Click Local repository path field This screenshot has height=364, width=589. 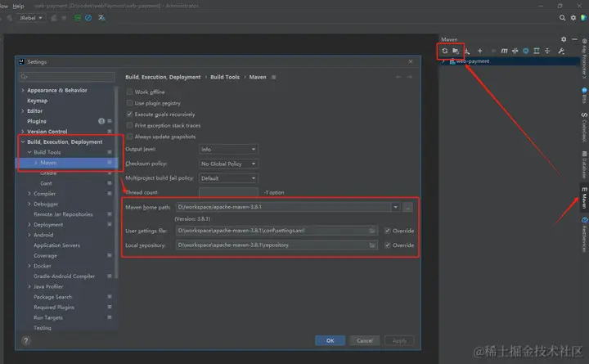click(x=277, y=245)
